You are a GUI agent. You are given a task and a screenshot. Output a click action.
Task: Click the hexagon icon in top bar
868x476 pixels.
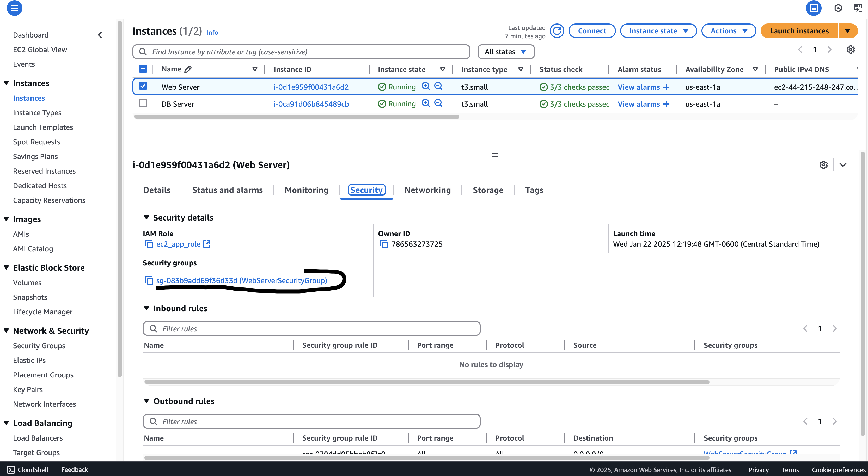coord(838,8)
